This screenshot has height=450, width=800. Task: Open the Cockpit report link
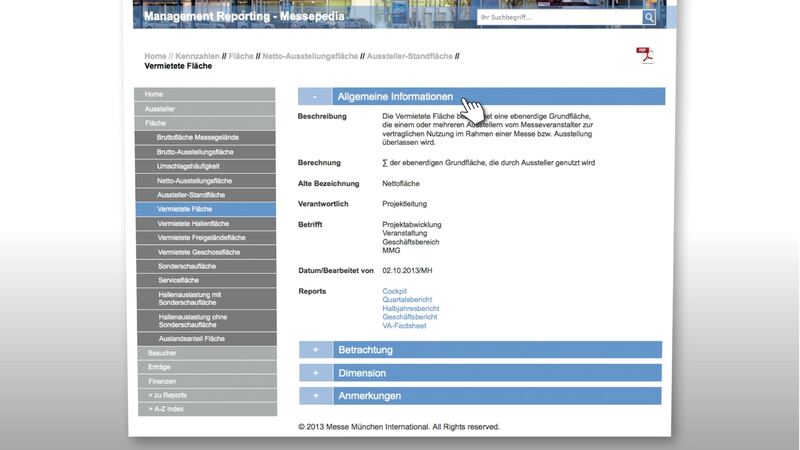coord(394,291)
